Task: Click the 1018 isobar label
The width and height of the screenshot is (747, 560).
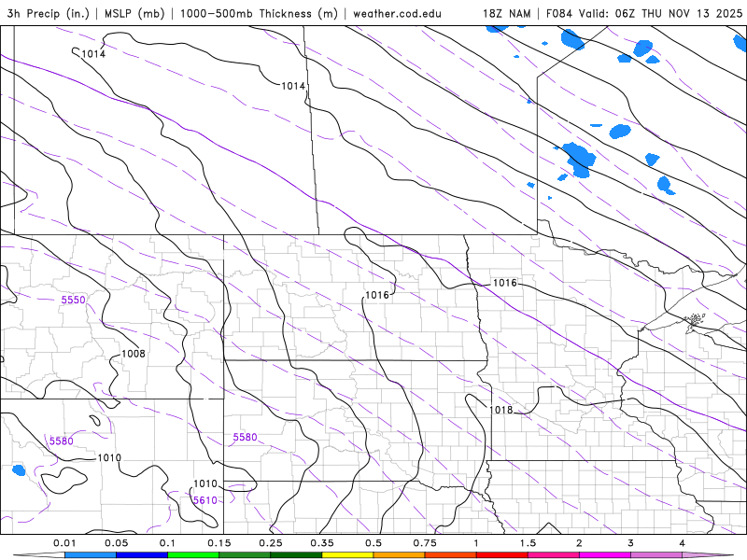Action: point(501,410)
